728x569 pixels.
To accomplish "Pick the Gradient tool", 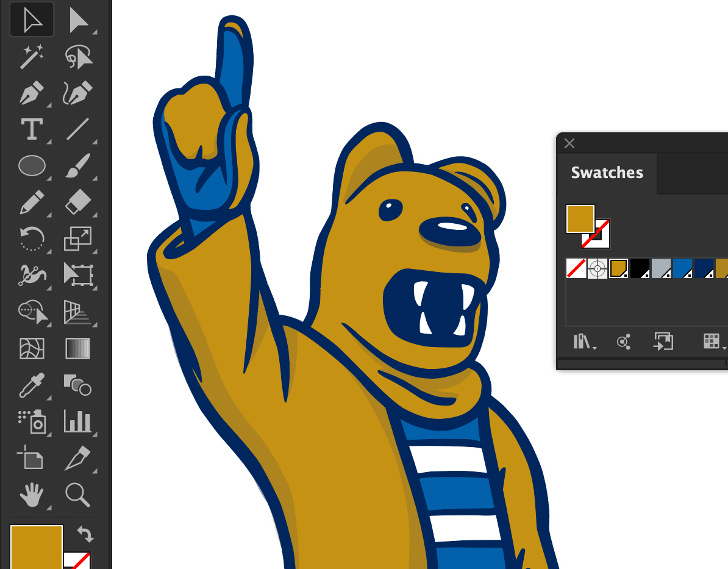I will 78,348.
